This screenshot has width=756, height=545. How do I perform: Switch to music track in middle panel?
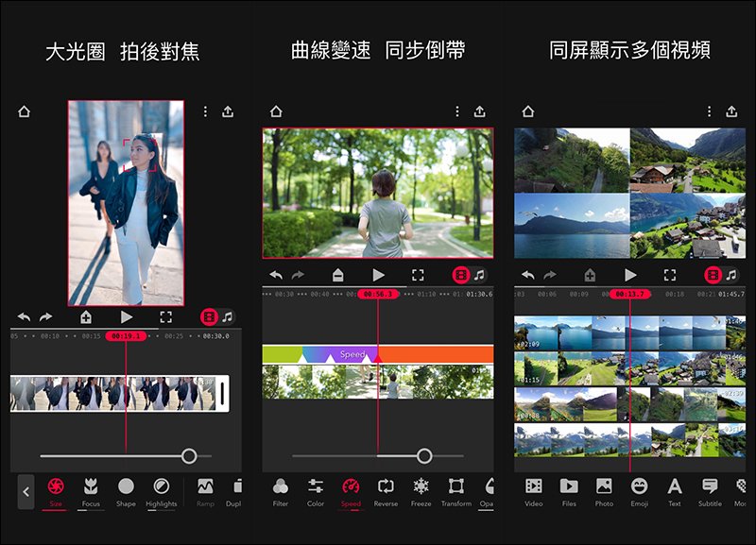479,275
